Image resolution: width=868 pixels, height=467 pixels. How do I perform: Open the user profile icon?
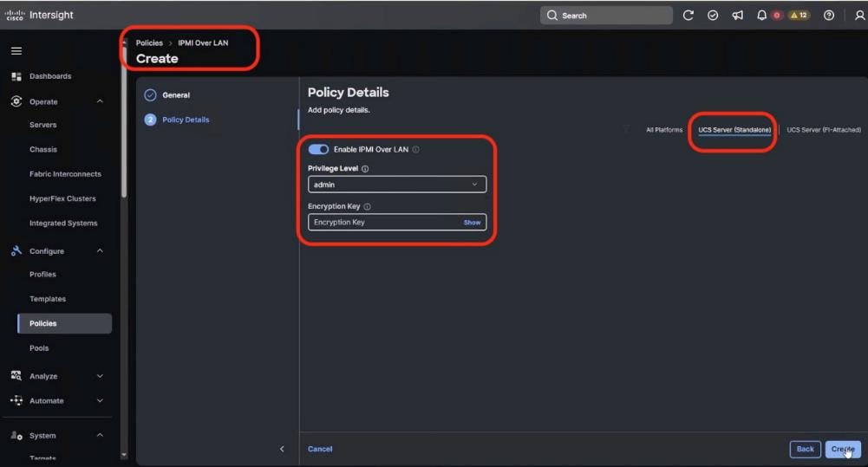[x=859, y=16]
